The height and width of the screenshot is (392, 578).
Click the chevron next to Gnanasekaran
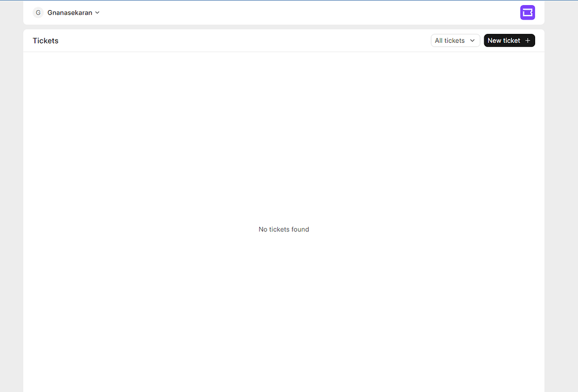[x=97, y=12]
